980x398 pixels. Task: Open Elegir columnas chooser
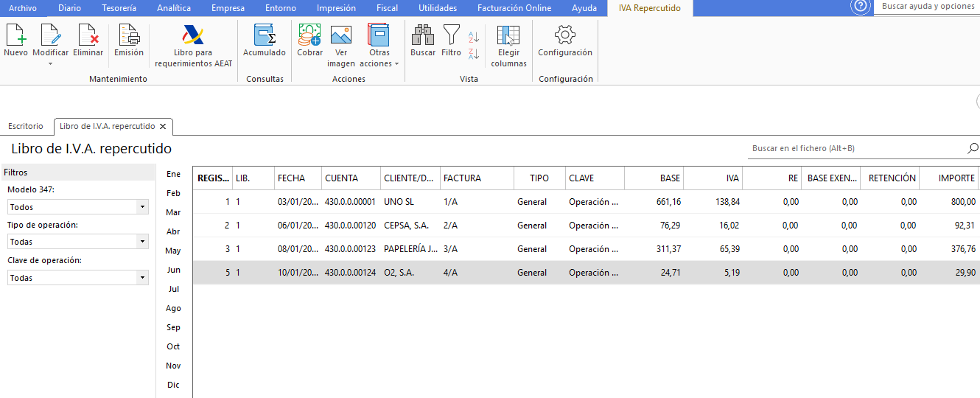pyautogui.click(x=508, y=46)
